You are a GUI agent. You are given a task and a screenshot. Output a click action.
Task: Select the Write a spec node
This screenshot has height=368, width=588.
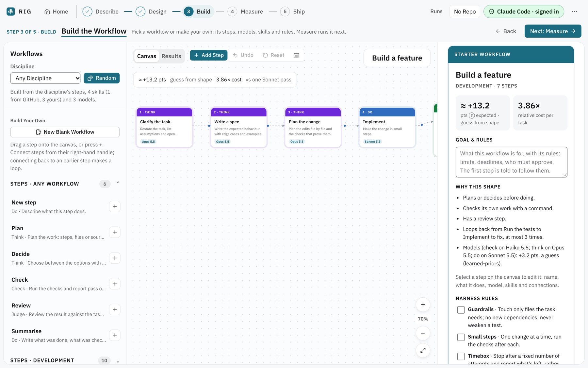point(239,128)
